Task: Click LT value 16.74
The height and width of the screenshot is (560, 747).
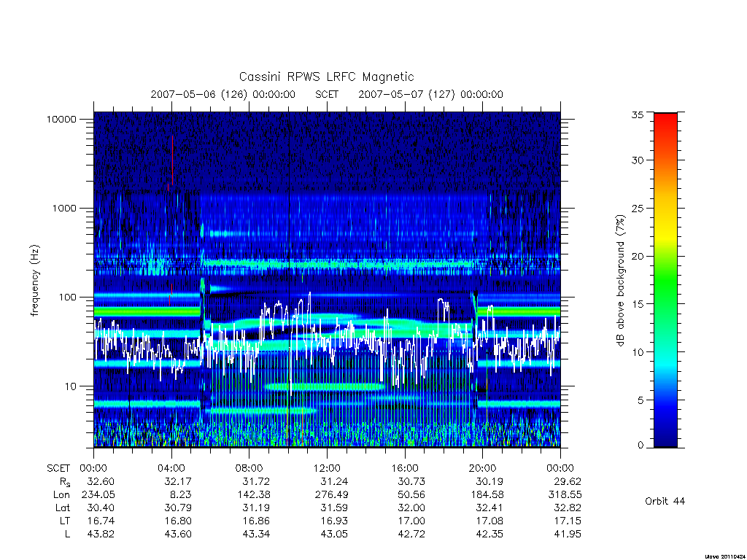Action: point(101,521)
